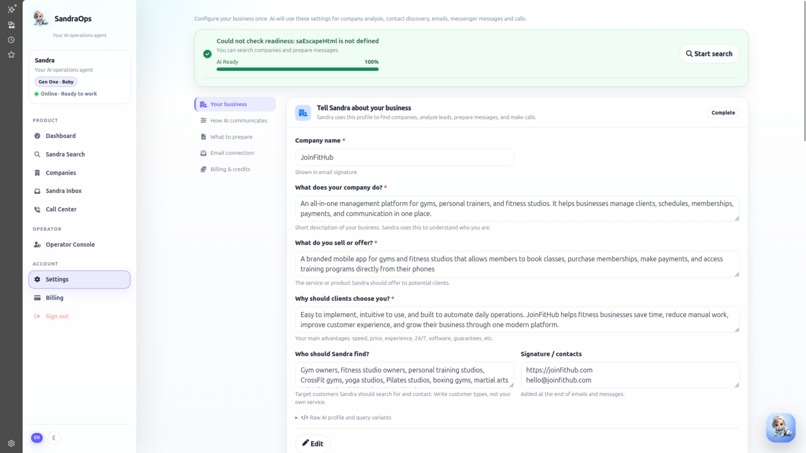This screenshot has height=453, width=806.
Task: Click the business profile icon in card header
Action: [x=303, y=113]
